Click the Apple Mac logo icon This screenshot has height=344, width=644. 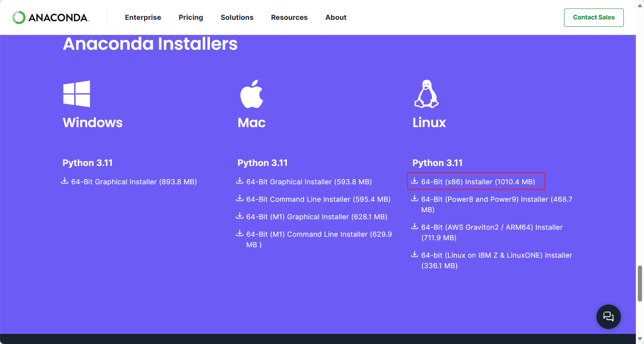[252, 94]
